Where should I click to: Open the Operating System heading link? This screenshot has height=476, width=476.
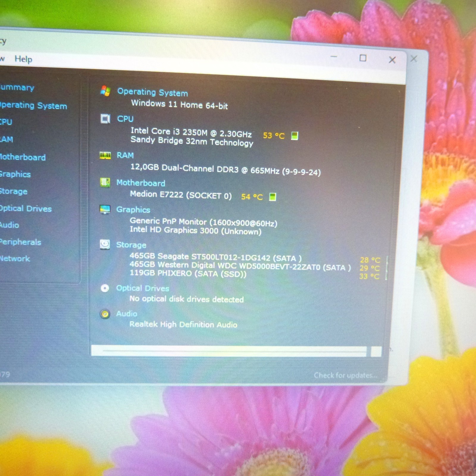(153, 92)
